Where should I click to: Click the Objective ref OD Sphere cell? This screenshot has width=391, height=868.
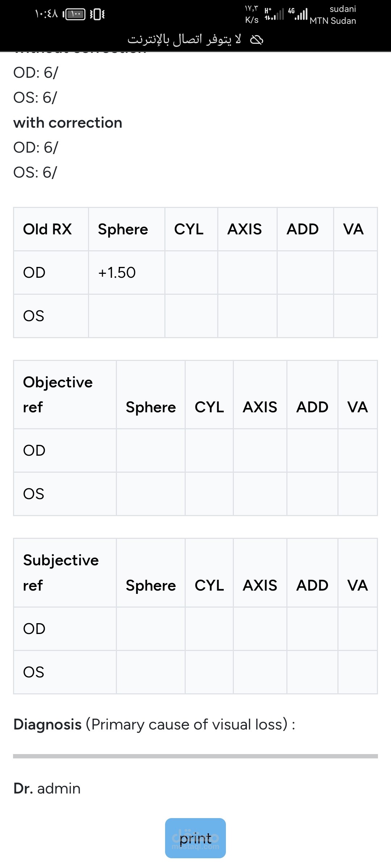(151, 450)
